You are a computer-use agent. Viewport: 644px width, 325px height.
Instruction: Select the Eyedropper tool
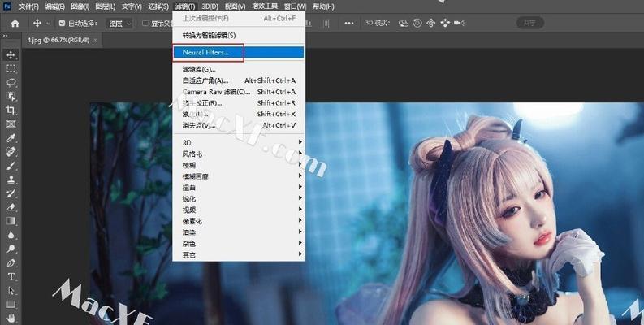pos(11,138)
